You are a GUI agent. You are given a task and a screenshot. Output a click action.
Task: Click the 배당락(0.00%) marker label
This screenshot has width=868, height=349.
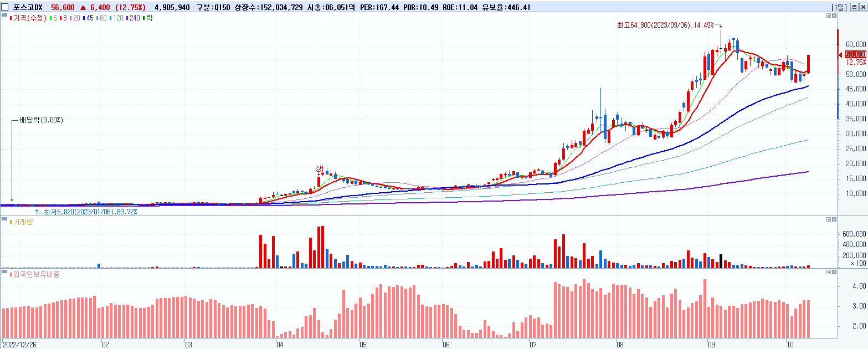[x=42, y=120]
